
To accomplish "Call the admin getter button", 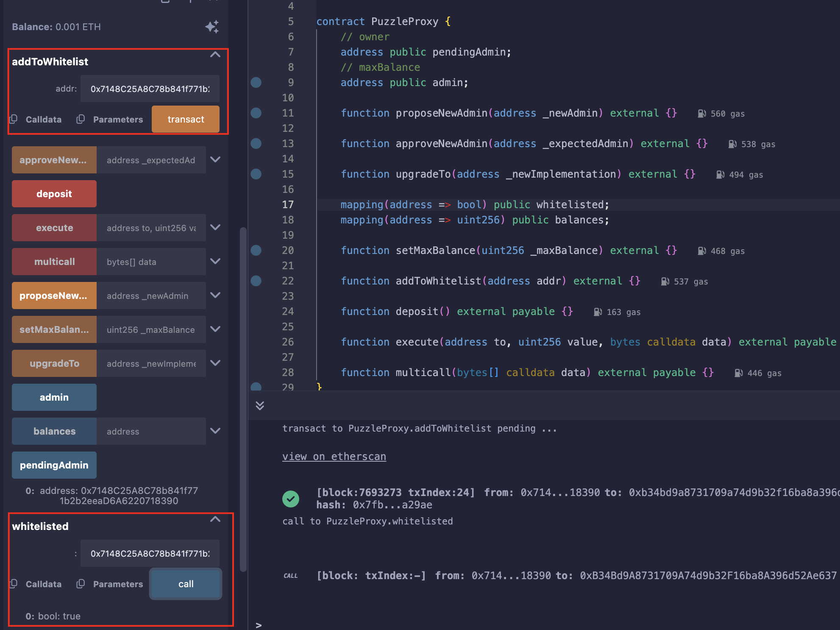I will [x=54, y=397].
